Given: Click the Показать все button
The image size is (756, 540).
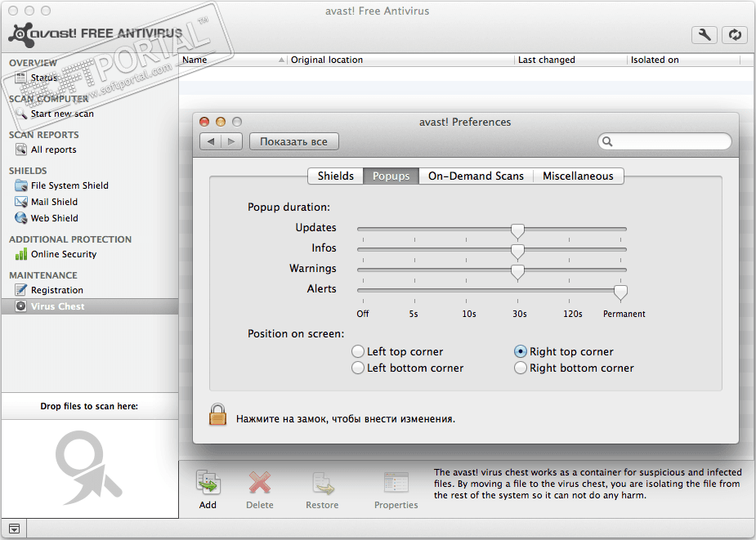Looking at the screenshot, I should coord(293,142).
